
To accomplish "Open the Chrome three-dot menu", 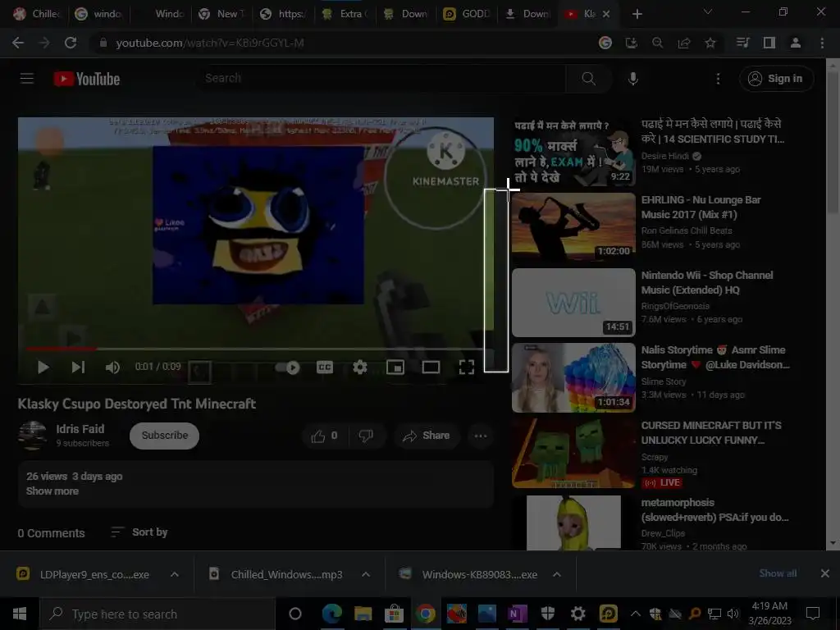I will [822, 43].
